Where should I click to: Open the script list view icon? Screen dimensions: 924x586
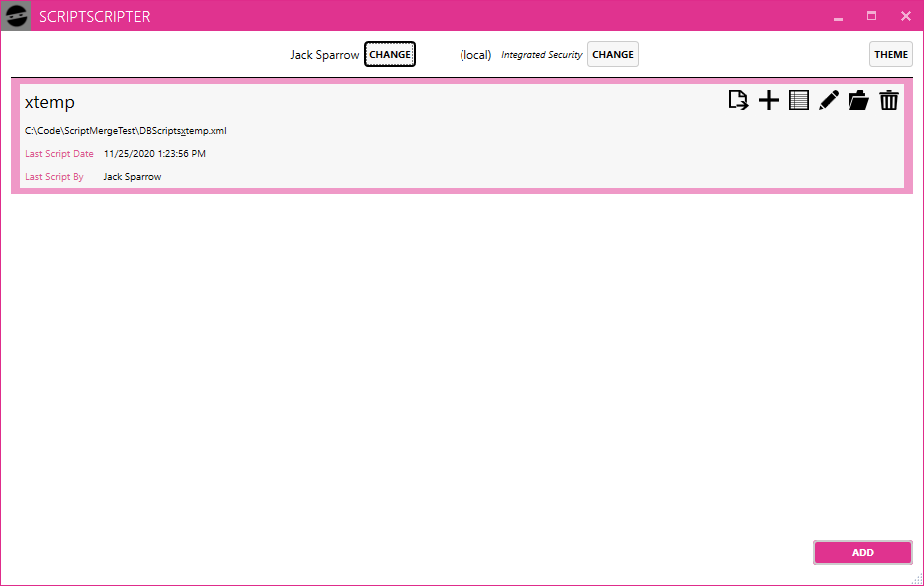[x=798, y=100]
